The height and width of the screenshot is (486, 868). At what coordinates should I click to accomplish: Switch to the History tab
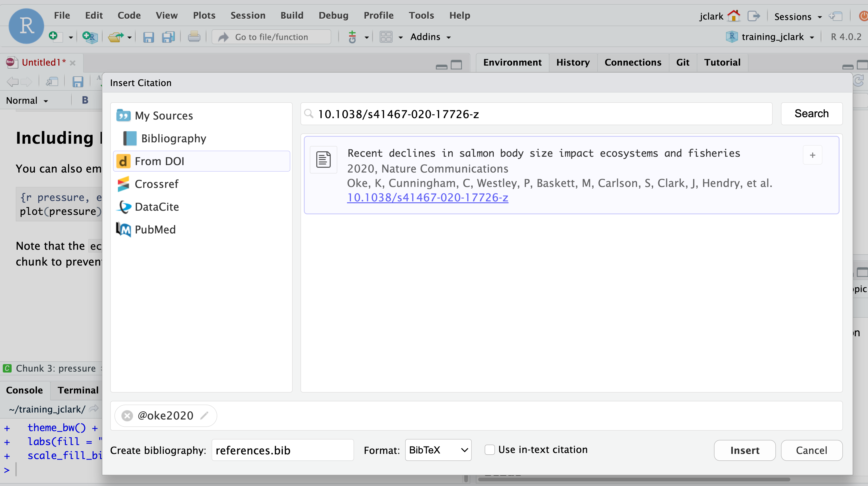coord(573,62)
